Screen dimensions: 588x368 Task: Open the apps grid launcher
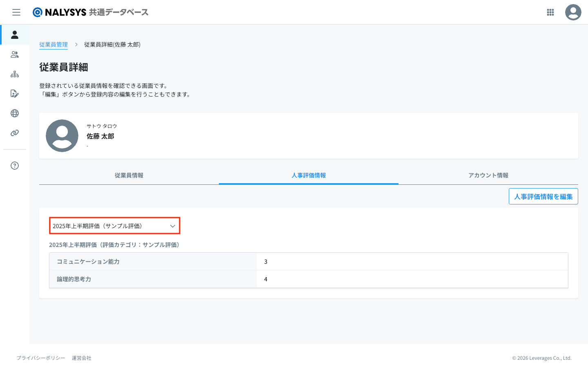coord(550,12)
